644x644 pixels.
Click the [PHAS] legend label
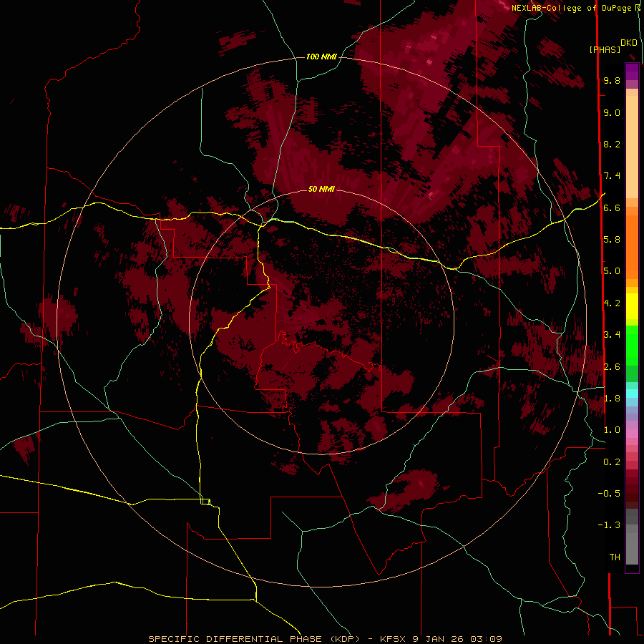tap(605, 50)
